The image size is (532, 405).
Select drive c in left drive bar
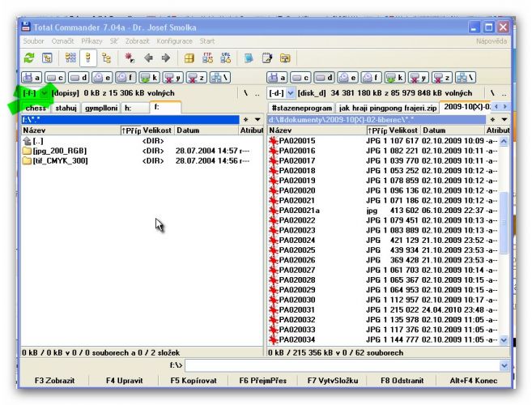tap(55, 78)
